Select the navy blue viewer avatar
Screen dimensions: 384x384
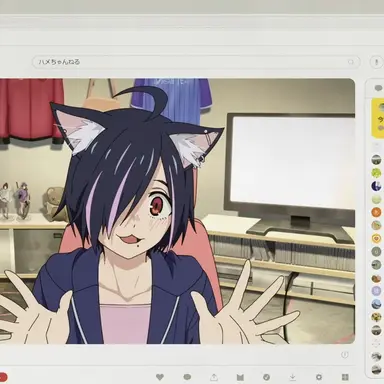click(376, 186)
